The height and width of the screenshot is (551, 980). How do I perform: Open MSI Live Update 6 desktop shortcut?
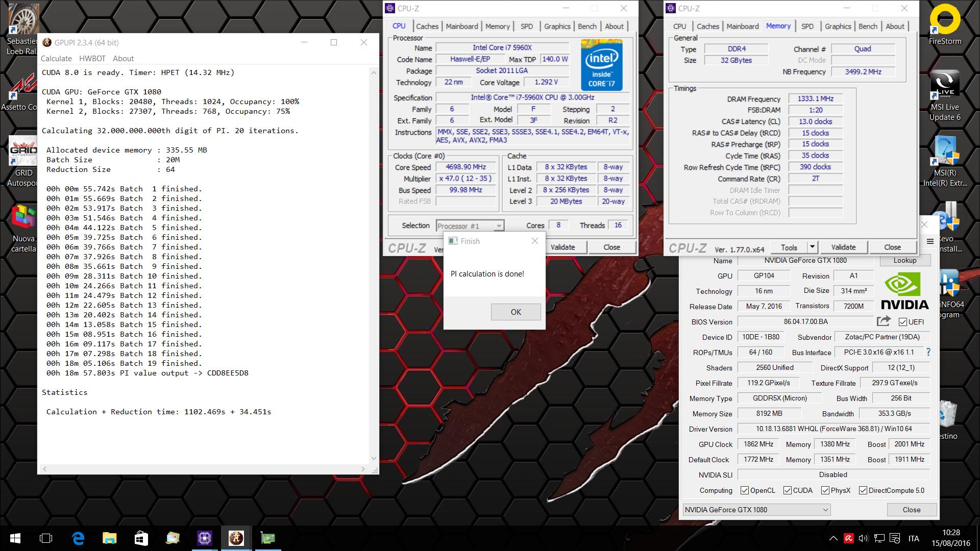point(944,96)
